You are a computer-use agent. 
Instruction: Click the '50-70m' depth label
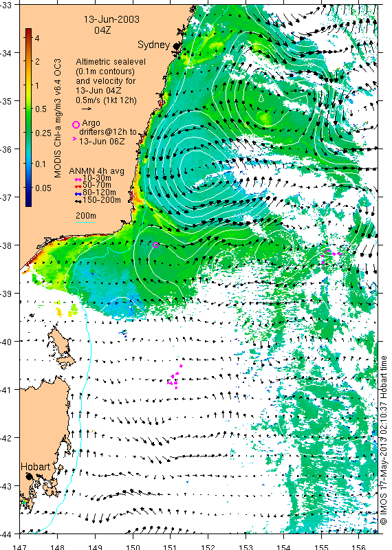point(97,185)
